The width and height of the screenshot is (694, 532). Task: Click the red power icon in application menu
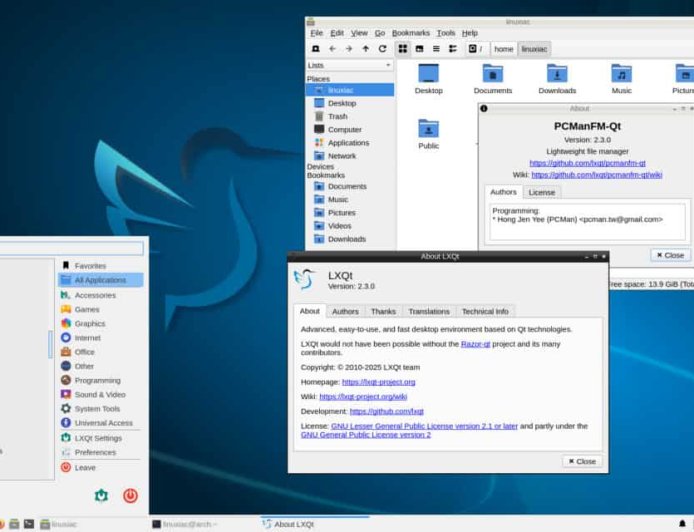pos(130,494)
